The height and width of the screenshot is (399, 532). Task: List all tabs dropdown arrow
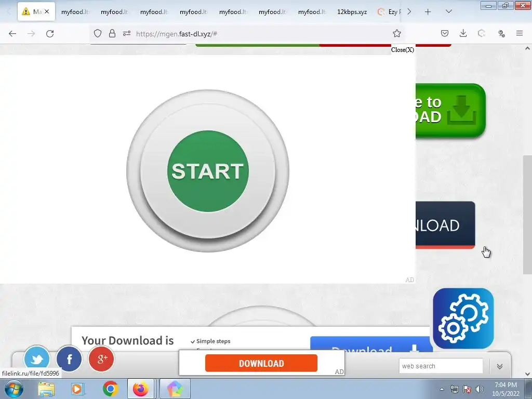(448, 11)
